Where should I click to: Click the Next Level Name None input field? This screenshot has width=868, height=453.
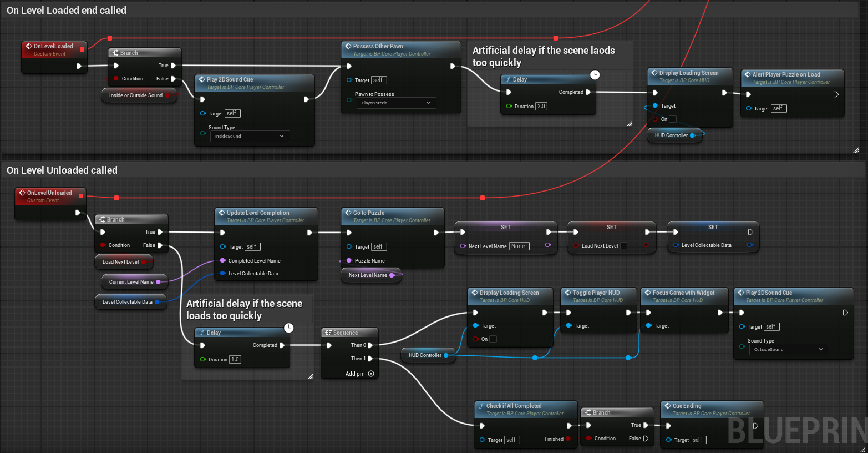[x=519, y=246]
